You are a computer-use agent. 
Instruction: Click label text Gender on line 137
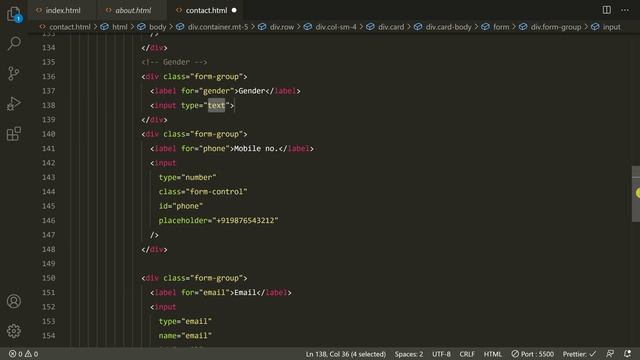click(252, 91)
